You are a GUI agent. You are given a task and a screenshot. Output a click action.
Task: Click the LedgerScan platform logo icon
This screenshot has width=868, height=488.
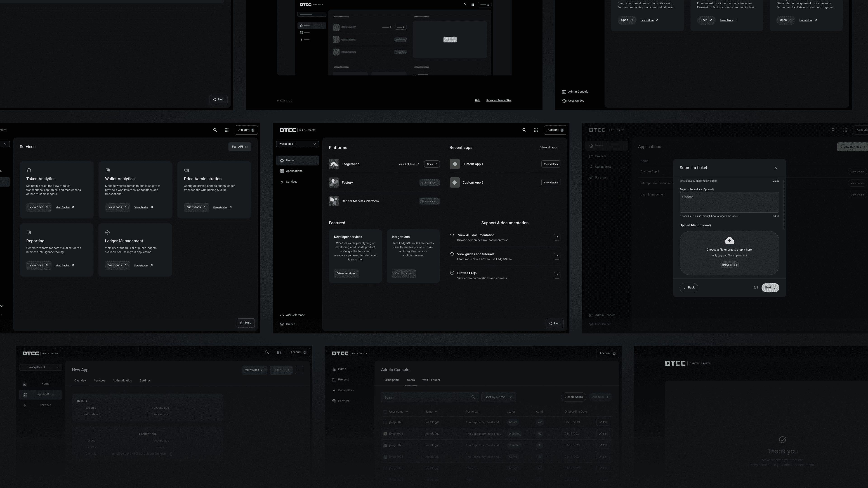click(334, 164)
